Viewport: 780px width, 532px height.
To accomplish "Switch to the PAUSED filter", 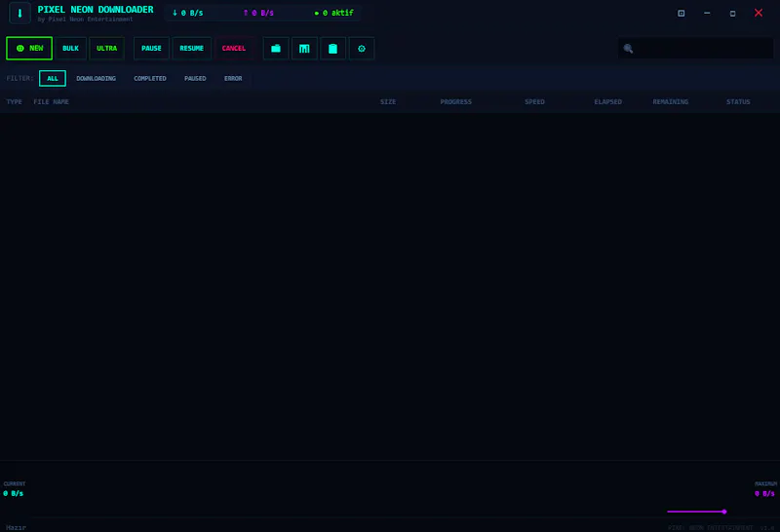I will (195, 79).
